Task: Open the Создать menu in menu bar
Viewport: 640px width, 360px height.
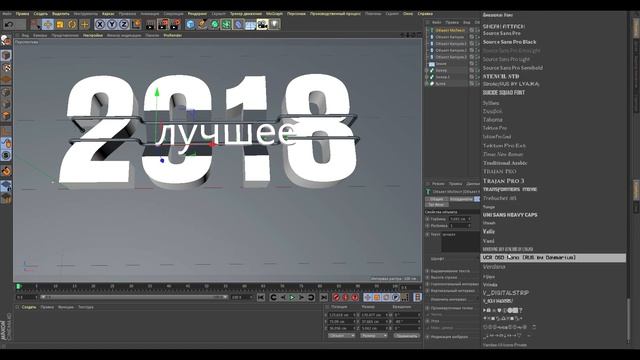Action: 40,14
